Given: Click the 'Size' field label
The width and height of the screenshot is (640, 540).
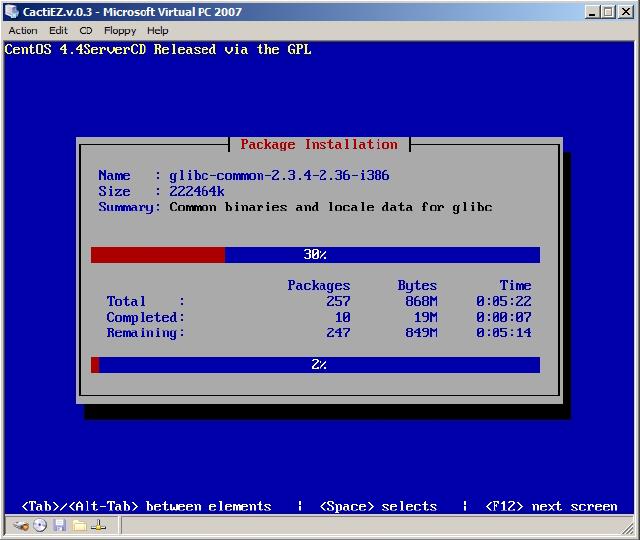Looking at the screenshot, I should pyautogui.click(x=114, y=191).
